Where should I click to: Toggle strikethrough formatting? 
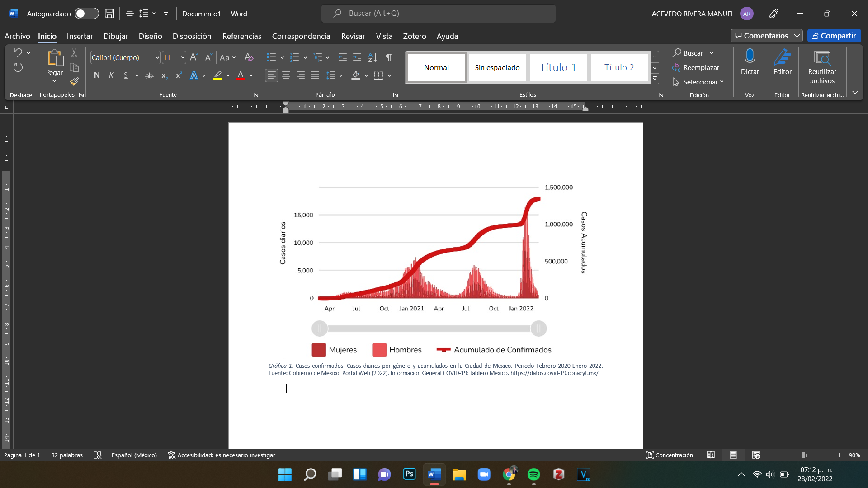[149, 75]
